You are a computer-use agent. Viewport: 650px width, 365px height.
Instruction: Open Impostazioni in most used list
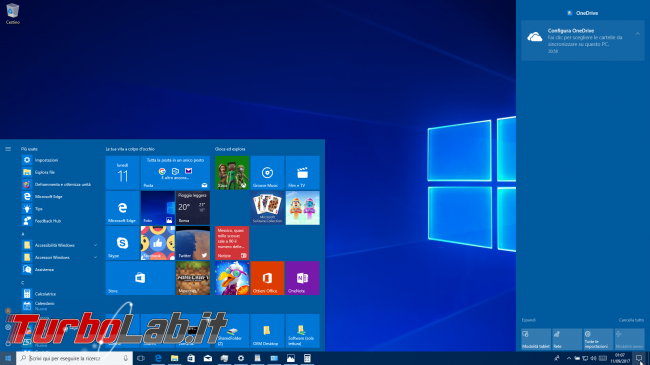61,160
